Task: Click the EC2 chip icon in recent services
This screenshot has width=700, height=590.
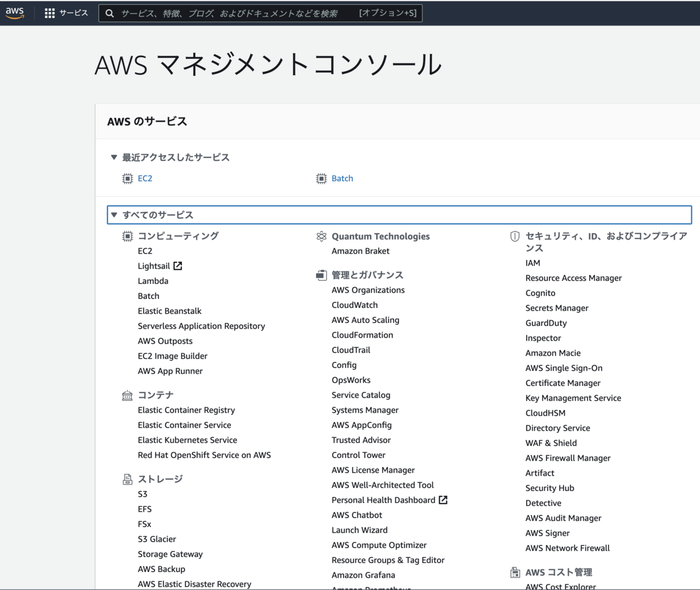Action: click(x=127, y=178)
